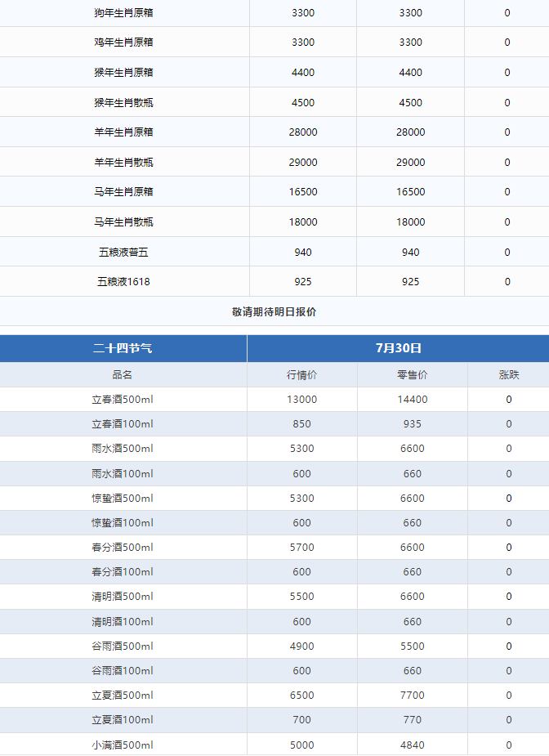Click 立夏酒100ml product name
The width and height of the screenshot is (549, 756).
123,720
